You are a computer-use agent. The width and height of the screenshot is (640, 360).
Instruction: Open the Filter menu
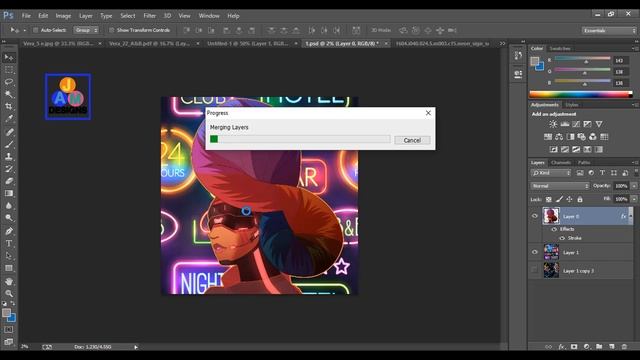coord(149,16)
